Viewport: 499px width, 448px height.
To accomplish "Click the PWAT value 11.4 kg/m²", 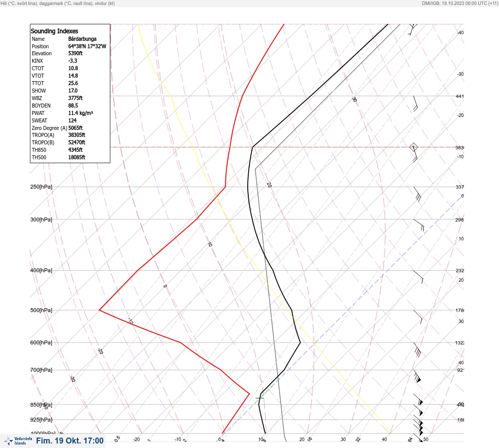I will pos(81,113).
